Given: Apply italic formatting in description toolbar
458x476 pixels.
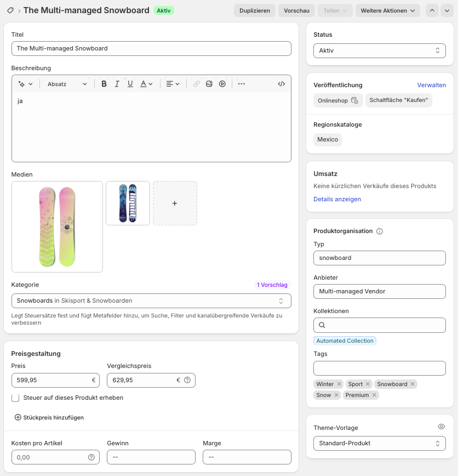Looking at the screenshot, I should pos(117,84).
